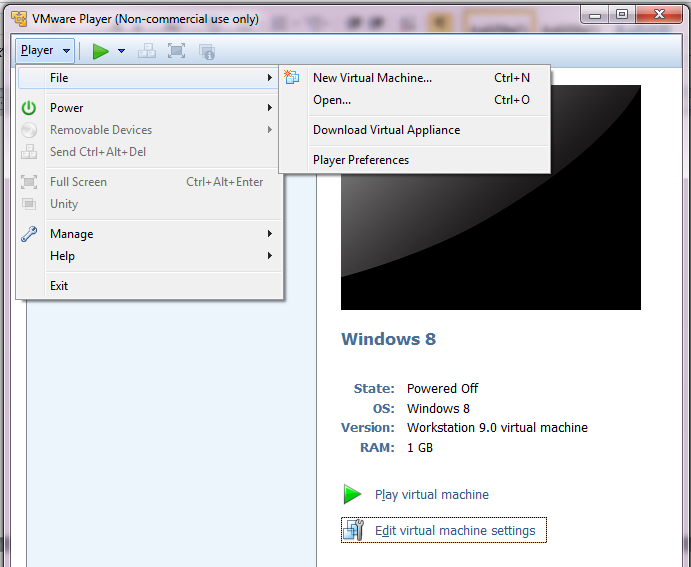
Task: Maximize the VMware Player window
Action: 622,15
